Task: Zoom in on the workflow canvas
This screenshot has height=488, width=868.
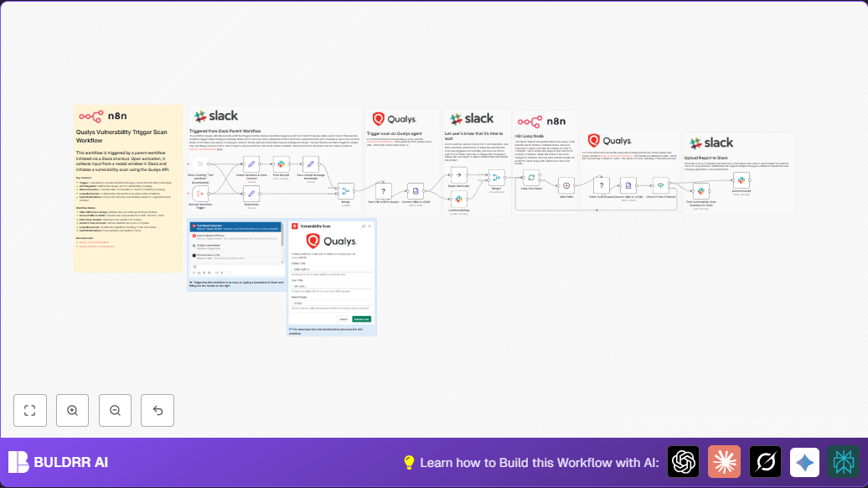Action: 73,411
